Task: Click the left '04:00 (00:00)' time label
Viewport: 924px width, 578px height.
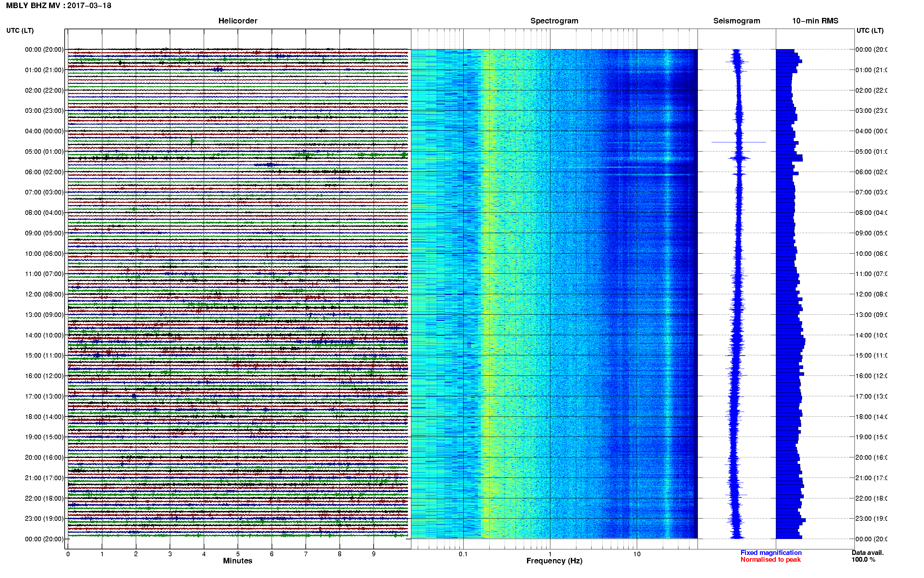Action: click(44, 131)
